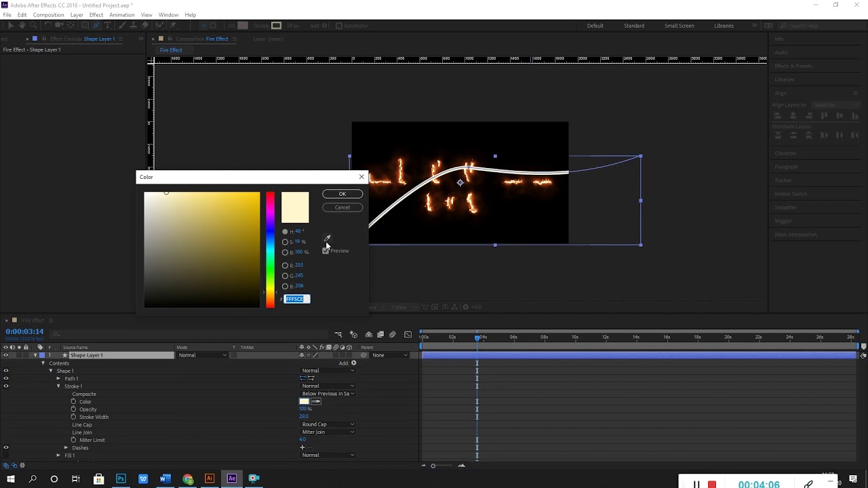868x488 pixels.
Task: Cancel the Color dialog
Action: pyautogui.click(x=342, y=207)
